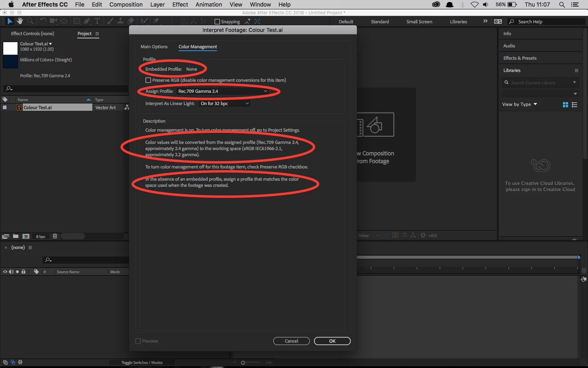The height and width of the screenshot is (368, 588).
Task: Click Toggle Switches / Modes button
Action: [142, 363]
